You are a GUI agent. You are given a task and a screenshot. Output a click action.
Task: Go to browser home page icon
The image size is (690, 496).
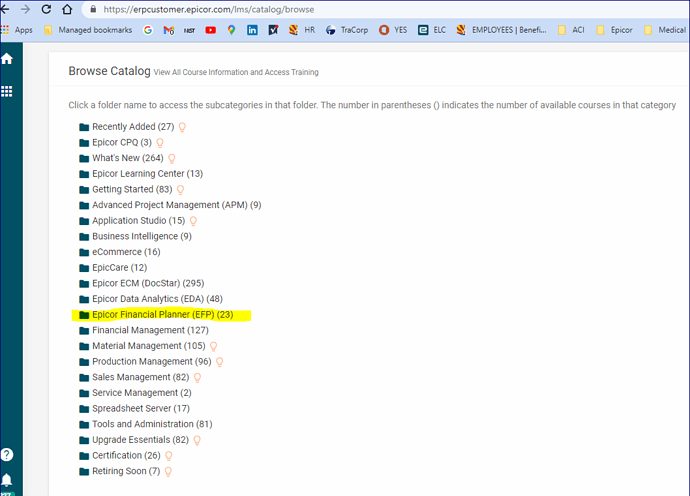(x=67, y=9)
